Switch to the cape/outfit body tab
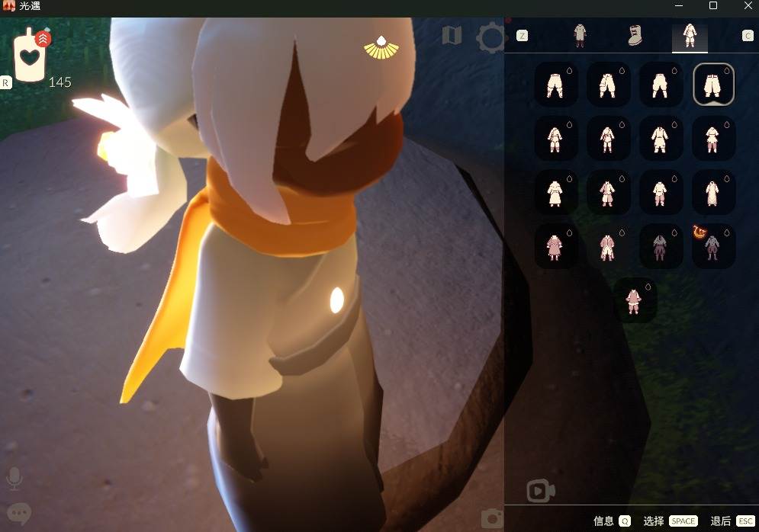 click(580, 36)
